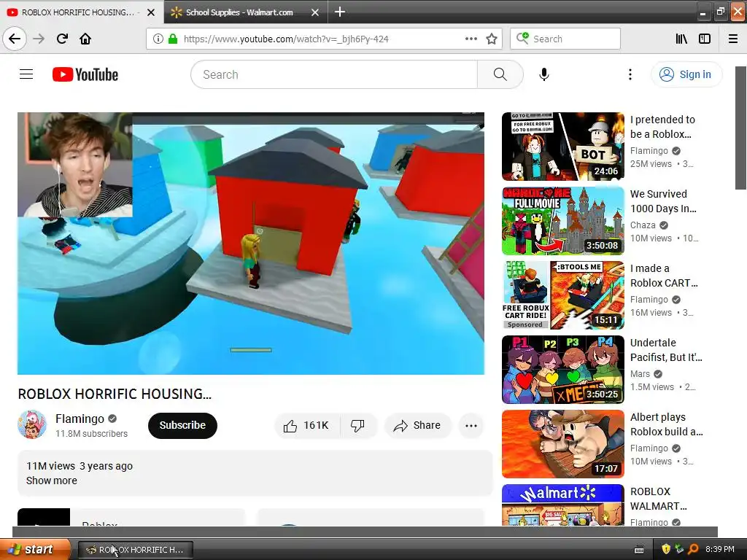Screen dimensions: 747x560
Task: Click the 8:39 PM taskbar clock
Action: point(719,549)
